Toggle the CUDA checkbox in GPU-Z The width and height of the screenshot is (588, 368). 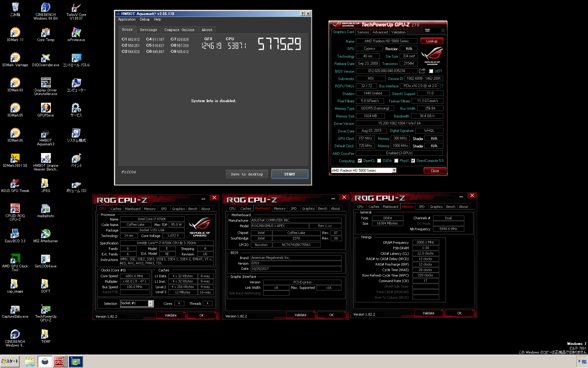pyautogui.click(x=379, y=161)
